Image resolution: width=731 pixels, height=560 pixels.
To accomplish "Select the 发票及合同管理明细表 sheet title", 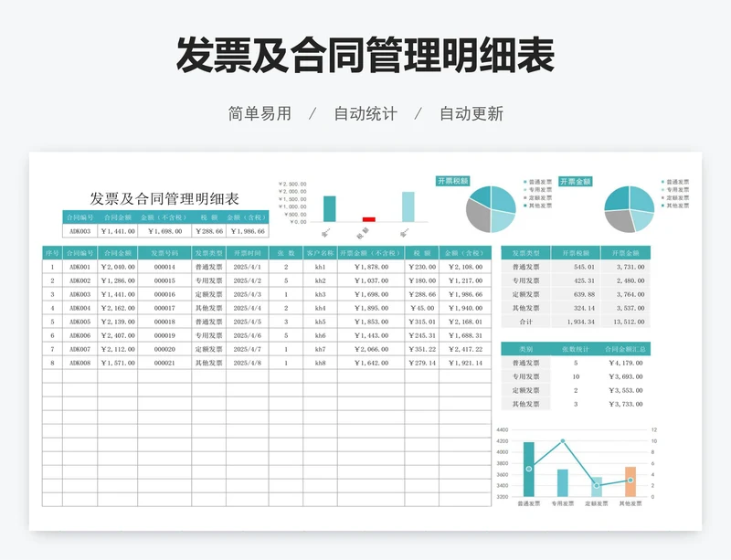I will [164, 198].
